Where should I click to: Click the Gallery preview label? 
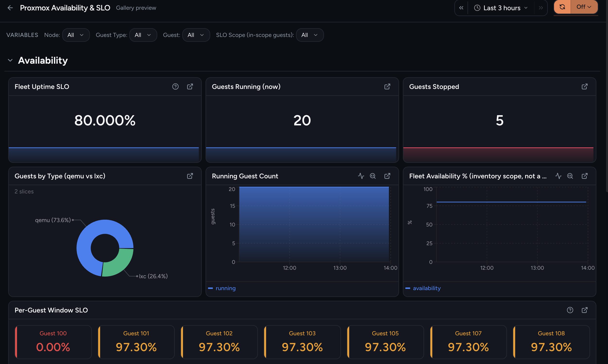[x=136, y=8]
